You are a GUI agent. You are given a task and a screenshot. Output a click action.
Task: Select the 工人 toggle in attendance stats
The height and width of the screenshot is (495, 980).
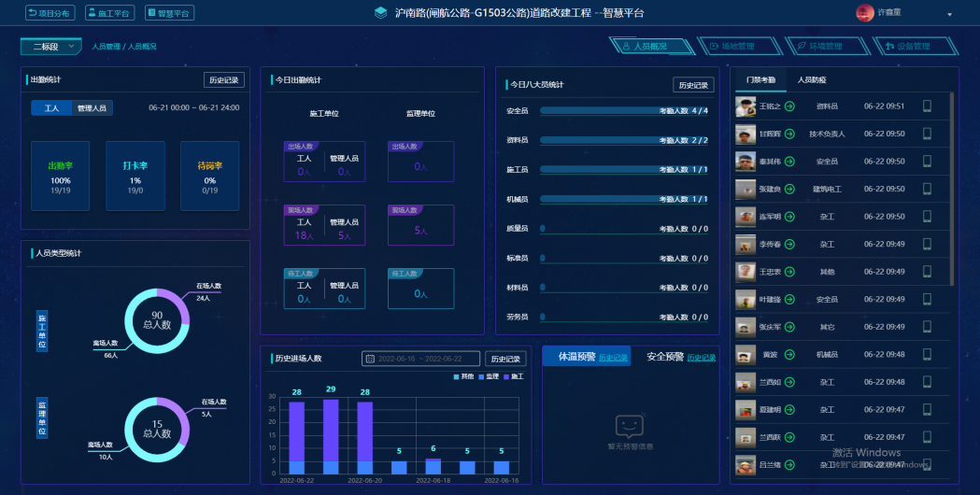point(52,108)
